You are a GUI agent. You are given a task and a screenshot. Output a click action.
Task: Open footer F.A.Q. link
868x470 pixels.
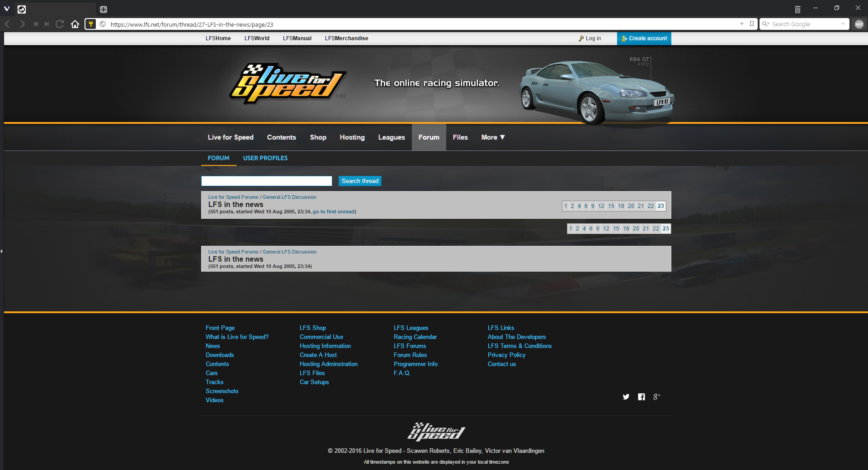coord(402,373)
